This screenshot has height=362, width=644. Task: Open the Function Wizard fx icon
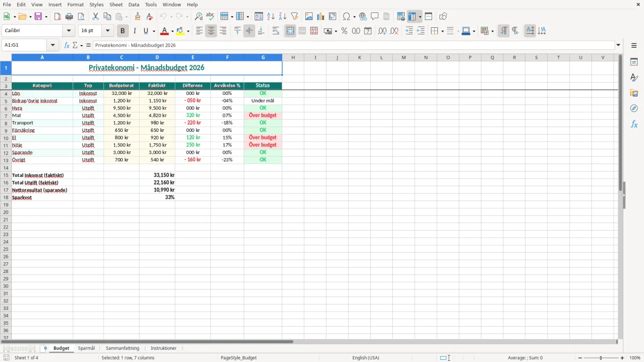67,45
